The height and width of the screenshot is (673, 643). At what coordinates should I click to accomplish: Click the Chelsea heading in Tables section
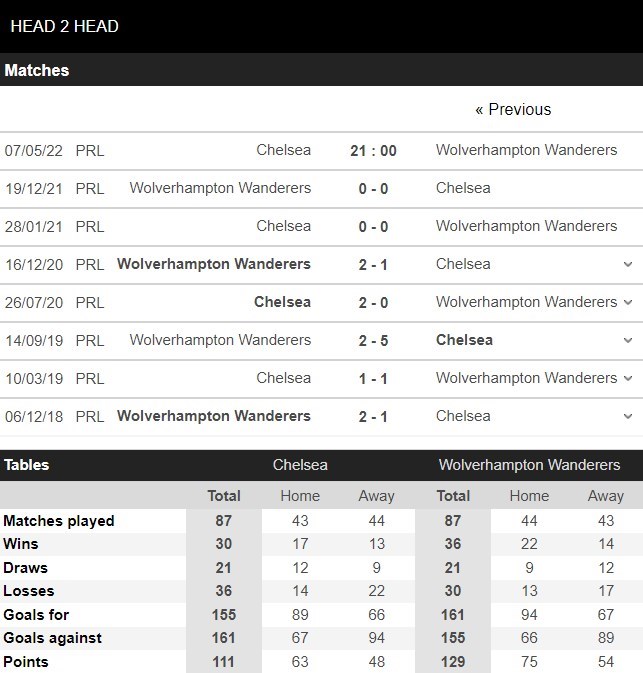point(300,465)
